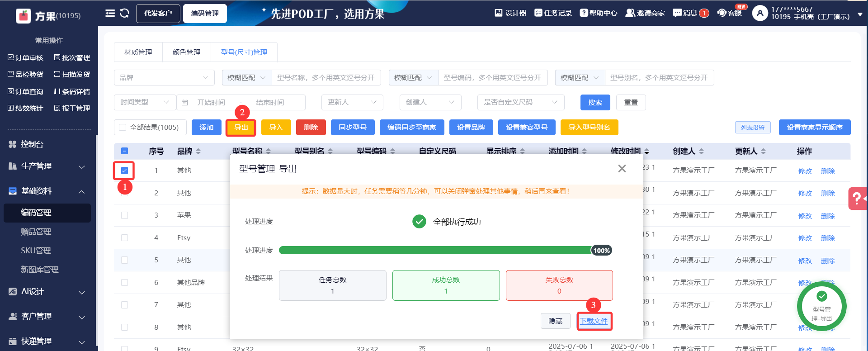Contact 客服 customer service
This screenshot has width=868, height=351.
pos(730,13)
